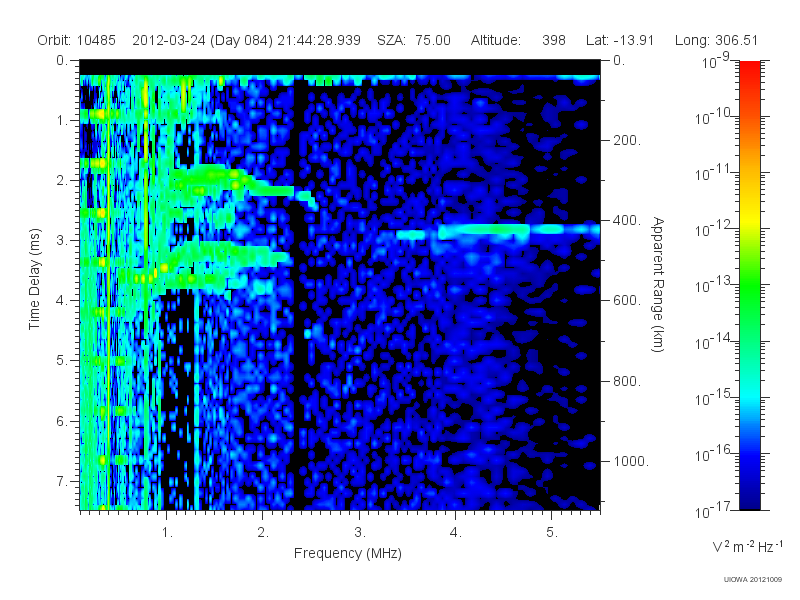Click frequency tick label 3.
The height and width of the screenshot is (600, 800).
click(x=360, y=532)
